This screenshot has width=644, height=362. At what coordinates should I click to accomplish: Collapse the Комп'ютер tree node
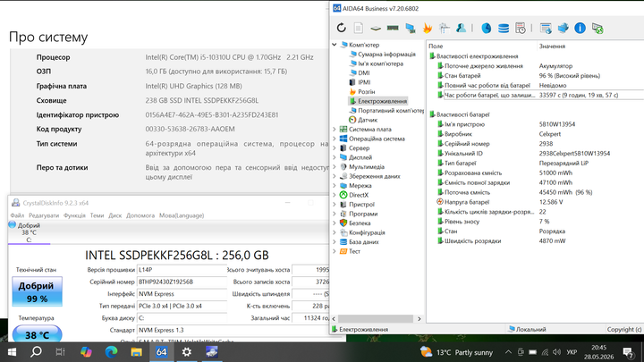(335, 45)
